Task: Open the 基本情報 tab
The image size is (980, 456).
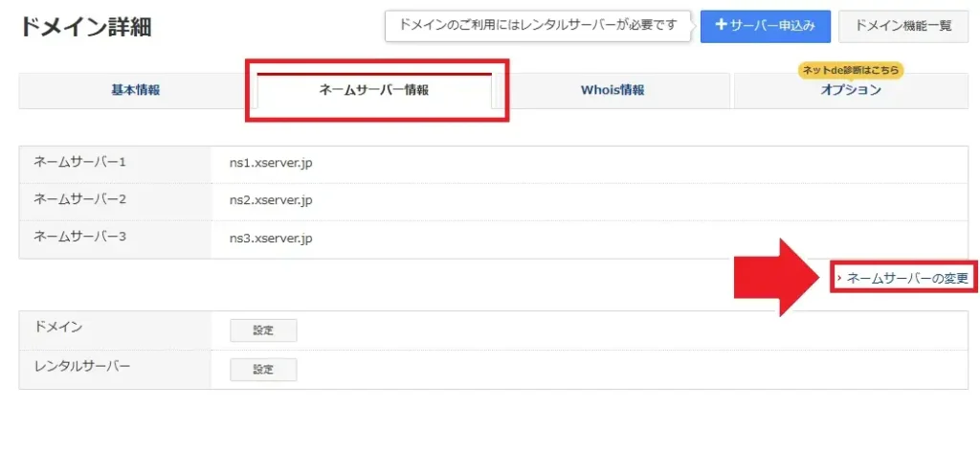Action: [x=136, y=90]
